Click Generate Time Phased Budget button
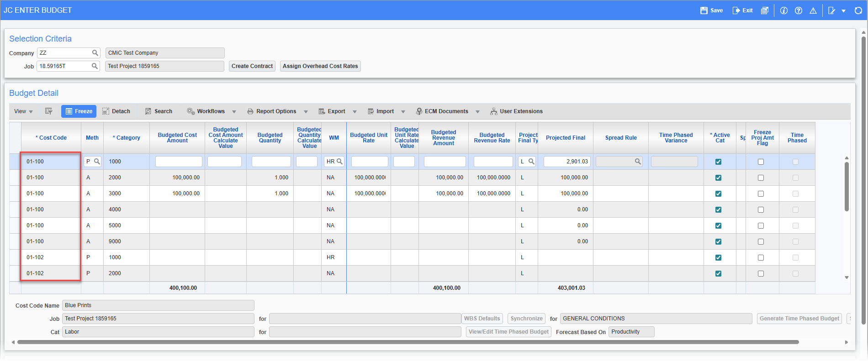 799,319
